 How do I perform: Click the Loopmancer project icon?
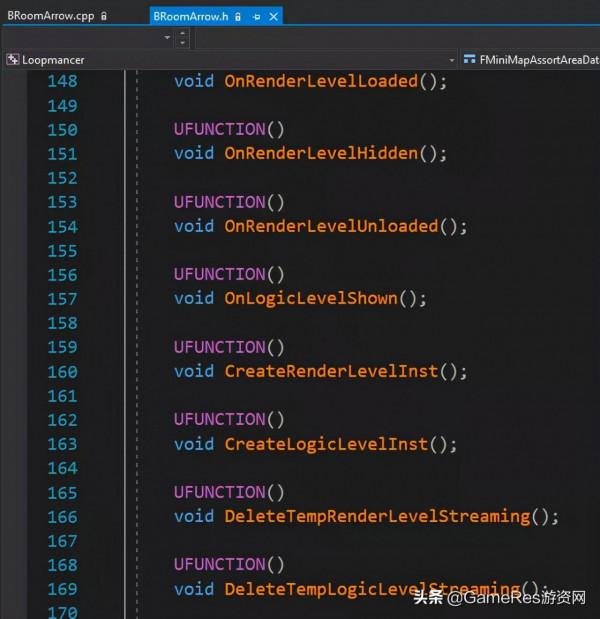click(13, 60)
